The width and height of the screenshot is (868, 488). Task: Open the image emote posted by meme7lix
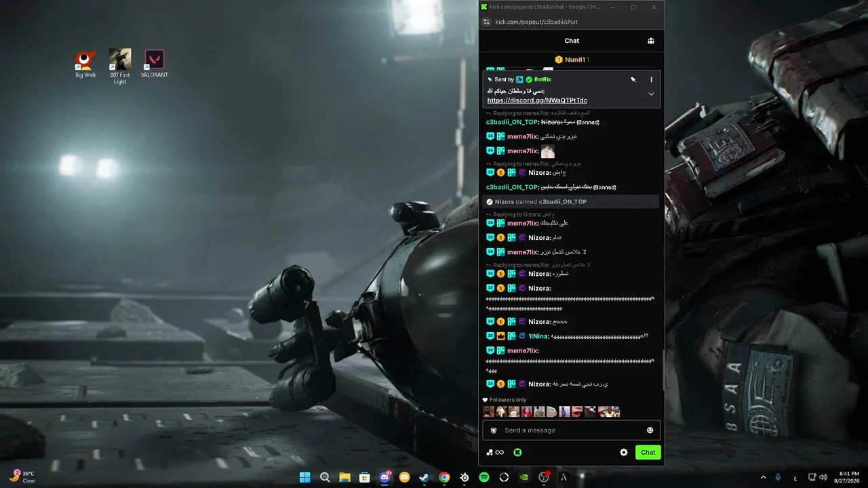click(547, 151)
